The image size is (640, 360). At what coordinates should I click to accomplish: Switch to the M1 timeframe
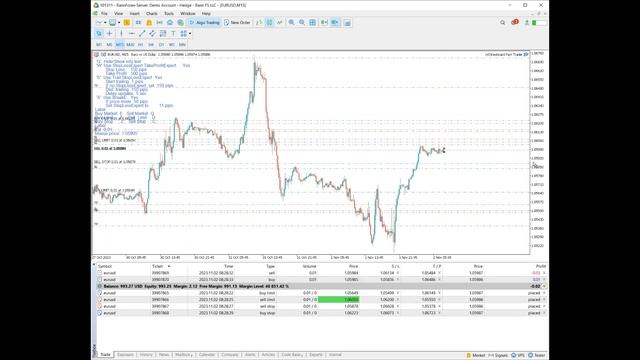tap(99, 44)
